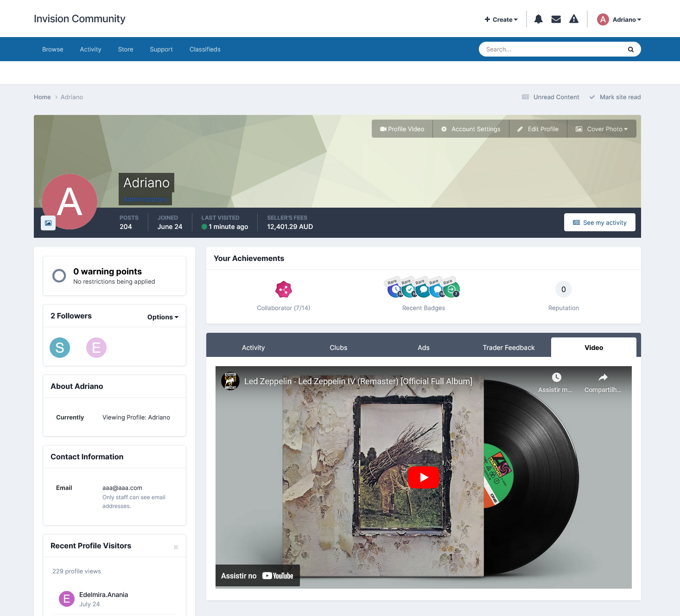Viewport: 680px width, 616px height.
Task: Click the search magnifier icon
Action: tap(630, 50)
